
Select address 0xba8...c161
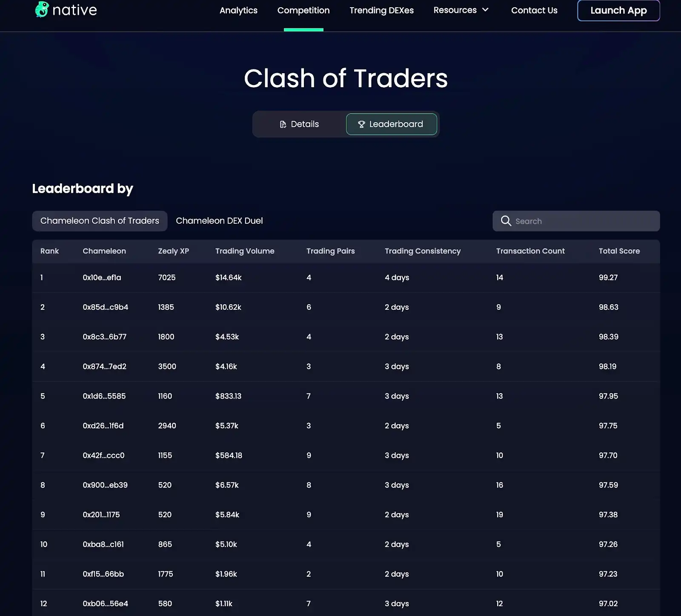coord(103,544)
